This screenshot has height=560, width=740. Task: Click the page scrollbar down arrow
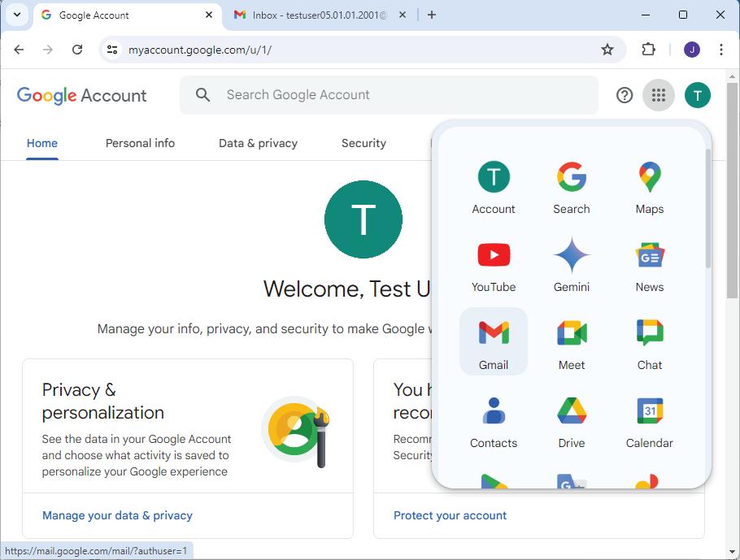[732, 552]
